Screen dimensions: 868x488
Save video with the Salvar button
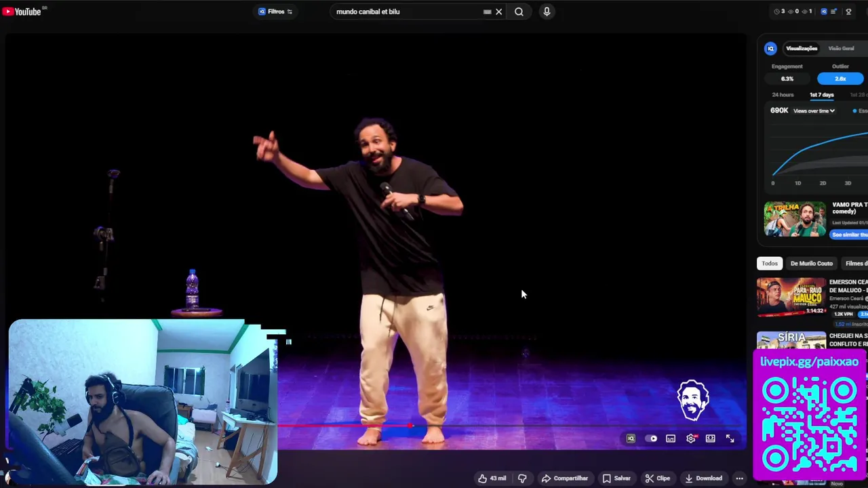pos(616,479)
